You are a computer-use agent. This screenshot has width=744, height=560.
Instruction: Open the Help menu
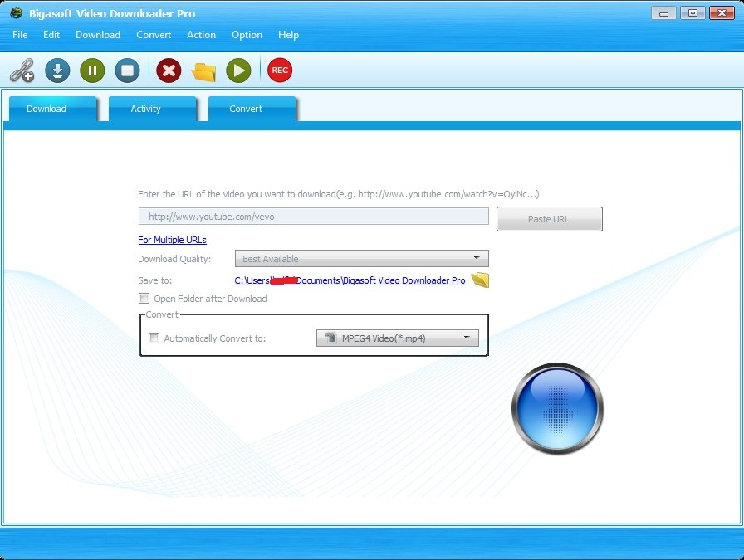point(288,35)
